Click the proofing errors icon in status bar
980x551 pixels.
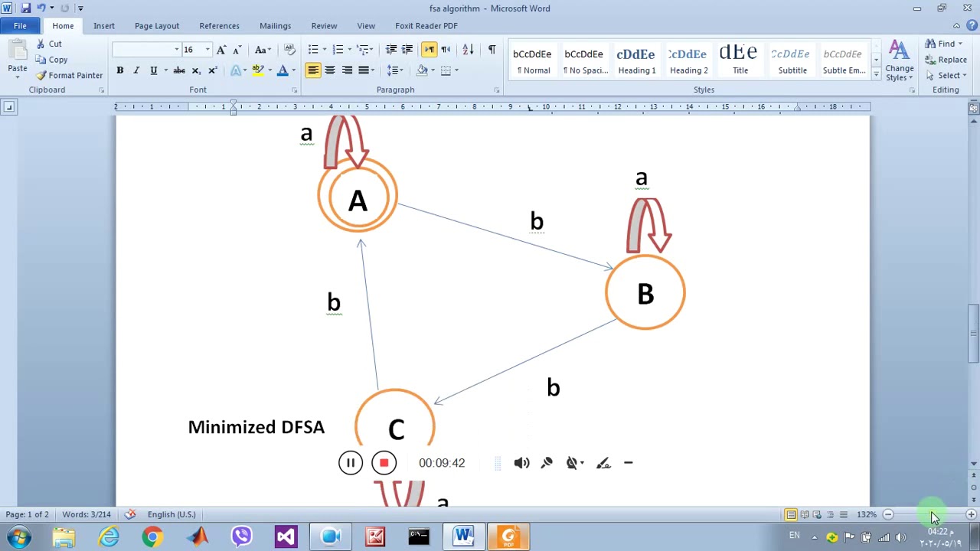[x=130, y=514]
